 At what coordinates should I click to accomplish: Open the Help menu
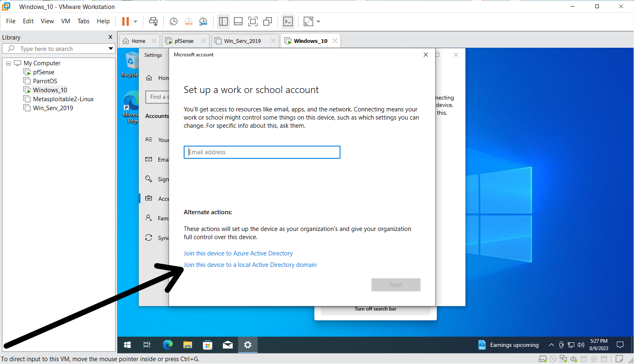pos(103,21)
